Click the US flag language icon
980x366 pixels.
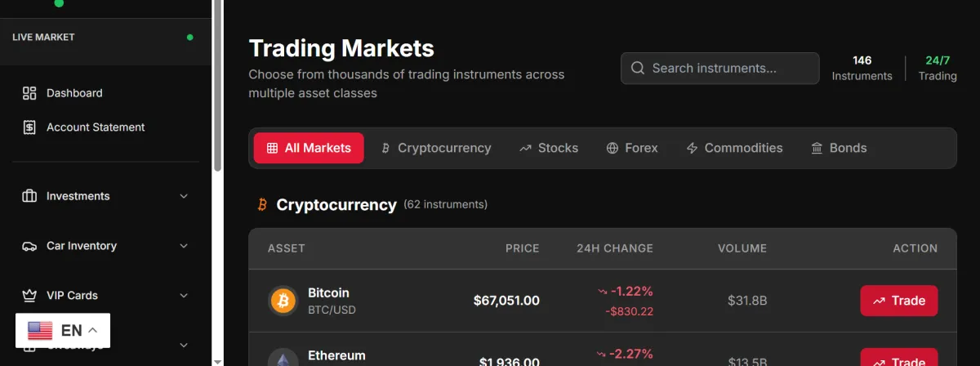coord(40,330)
